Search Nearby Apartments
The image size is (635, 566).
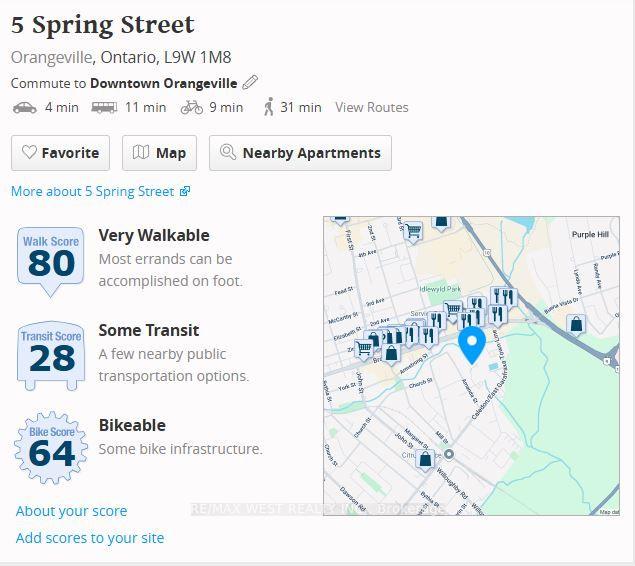click(x=300, y=153)
